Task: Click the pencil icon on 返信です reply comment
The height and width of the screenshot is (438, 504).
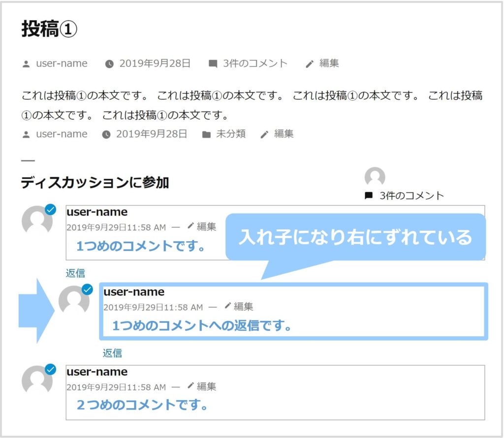Action: point(227,306)
